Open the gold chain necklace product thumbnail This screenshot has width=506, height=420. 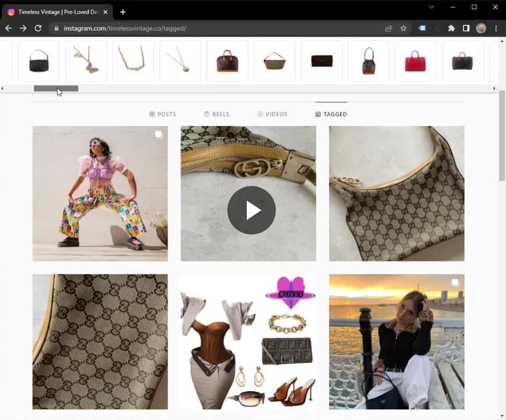(x=133, y=61)
